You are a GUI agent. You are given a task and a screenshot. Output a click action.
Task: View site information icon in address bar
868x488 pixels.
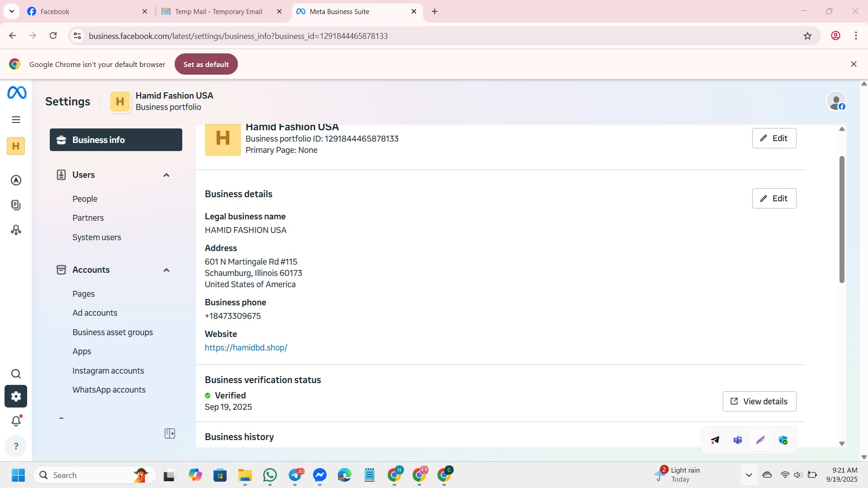tap(77, 36)
